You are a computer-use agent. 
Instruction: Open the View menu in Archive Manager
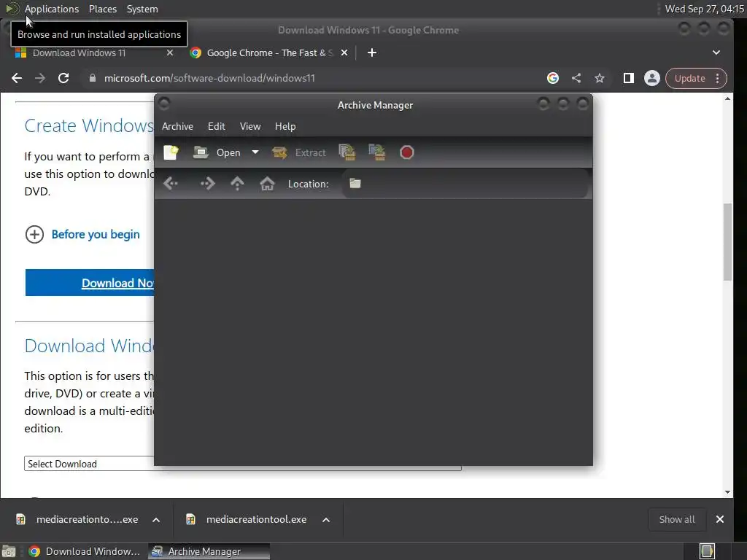coord(250,126)
